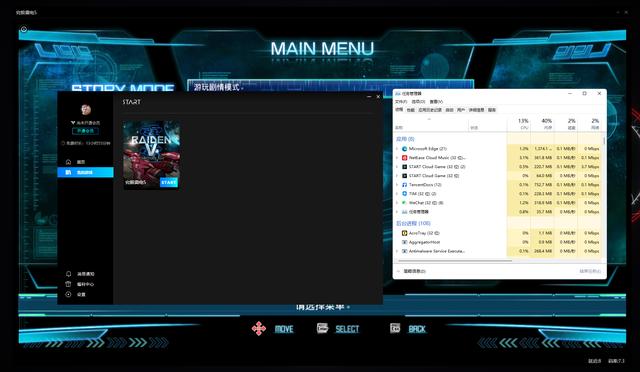Click the circular icon at game window top-left
The image size is (640, 372).
[x=24, y=29]
